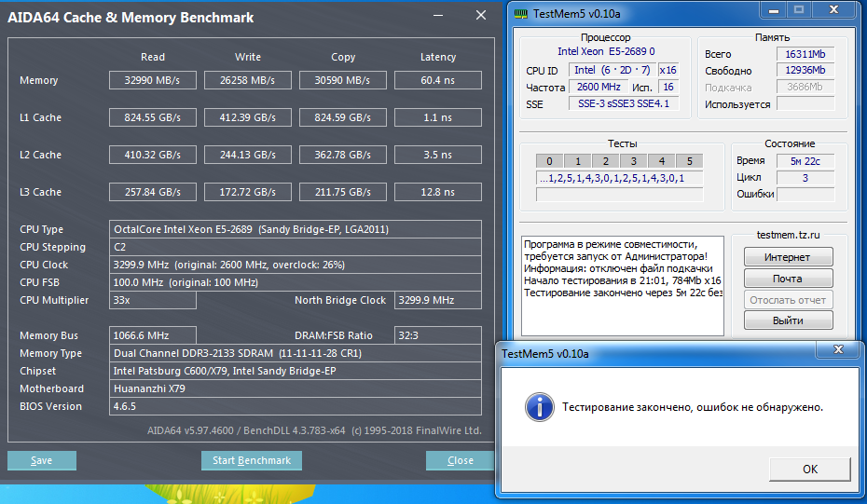Click Memory Latency value 60.4 ns
Screen dimensions: 867x504
point(438,80)
